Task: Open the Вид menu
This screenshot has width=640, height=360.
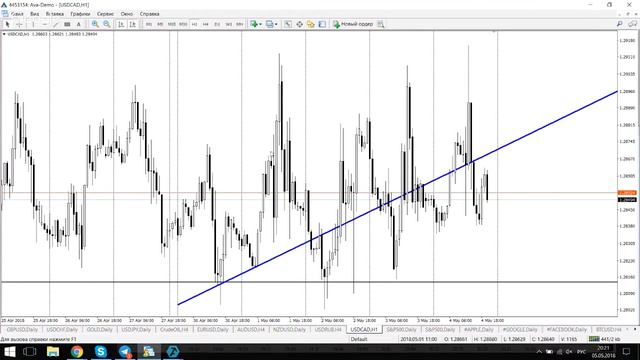Action: pyautogui.click(x=35, y=14)
